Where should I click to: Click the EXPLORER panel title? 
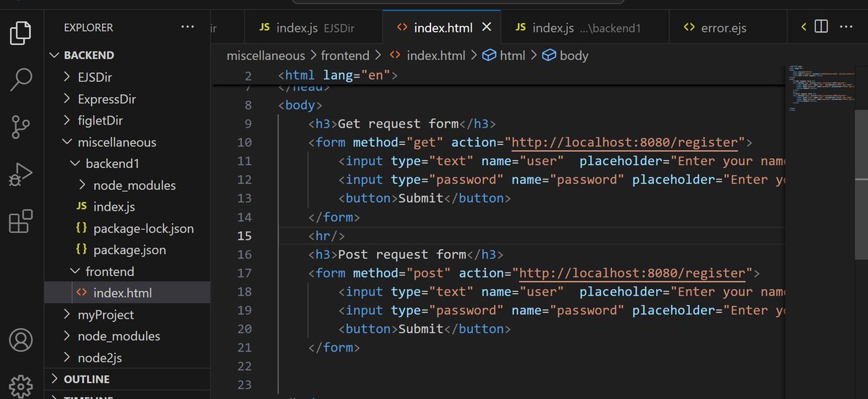(x=88, y=28)
